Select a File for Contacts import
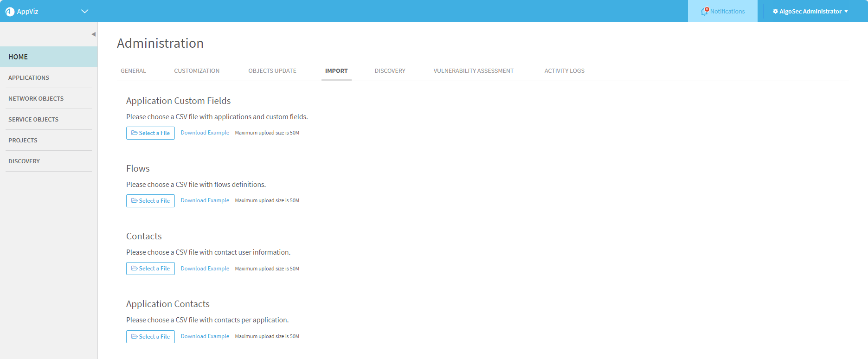This screenshot has height=359, width=868. click(x=150, y=269)
